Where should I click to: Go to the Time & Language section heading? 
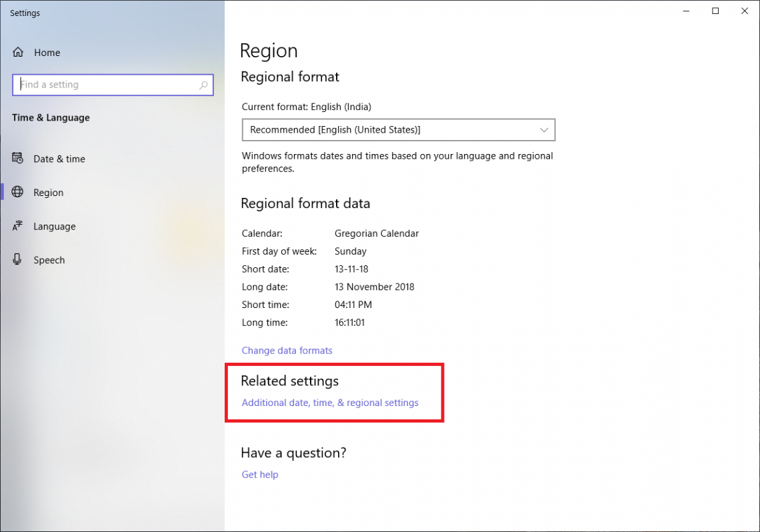(x=51, y=117)
